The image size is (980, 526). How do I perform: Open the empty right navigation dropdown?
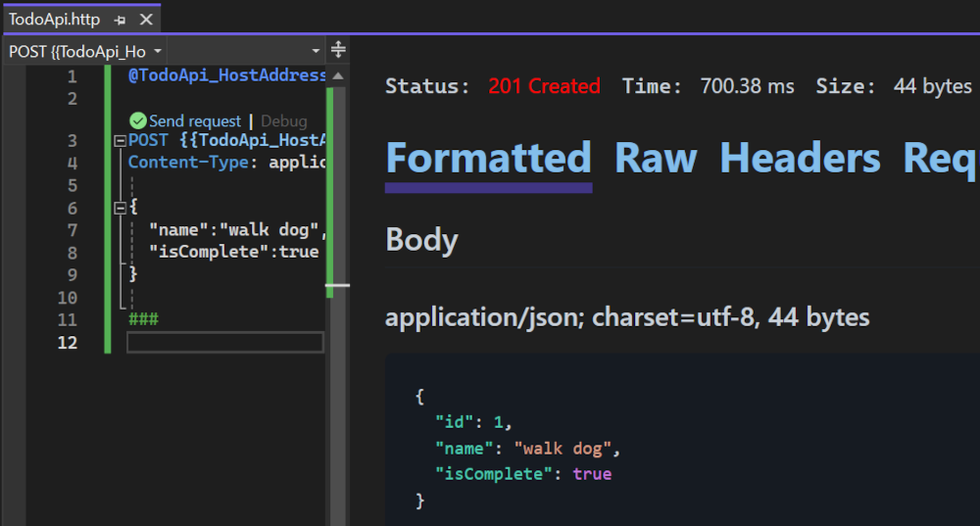click(x=316, y=50)
